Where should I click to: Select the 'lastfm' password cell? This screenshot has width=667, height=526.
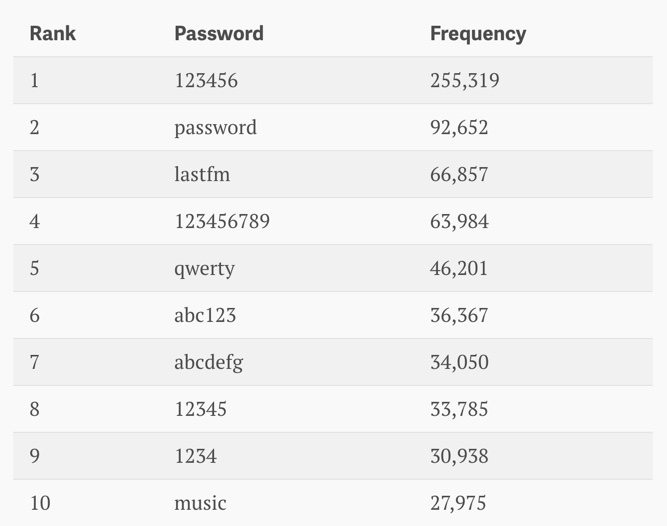coord(202,174)
